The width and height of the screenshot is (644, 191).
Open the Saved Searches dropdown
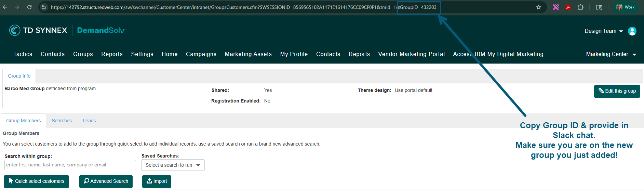(173, 165)
